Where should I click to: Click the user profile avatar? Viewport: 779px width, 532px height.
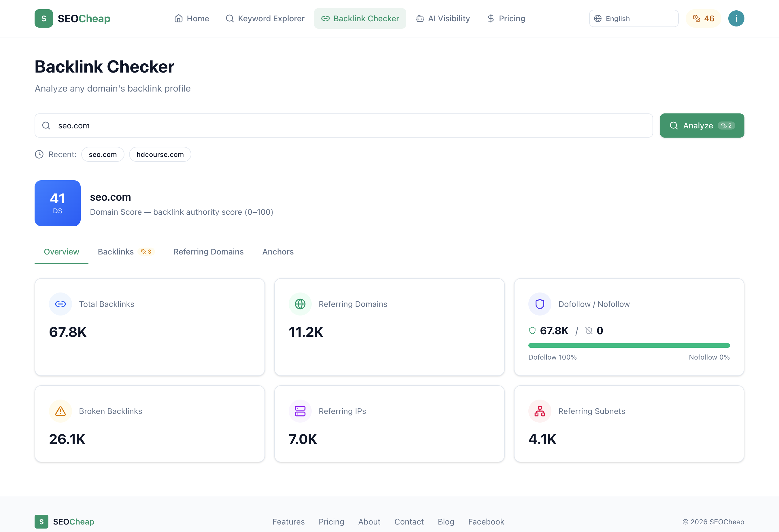(x=736, y=18)
